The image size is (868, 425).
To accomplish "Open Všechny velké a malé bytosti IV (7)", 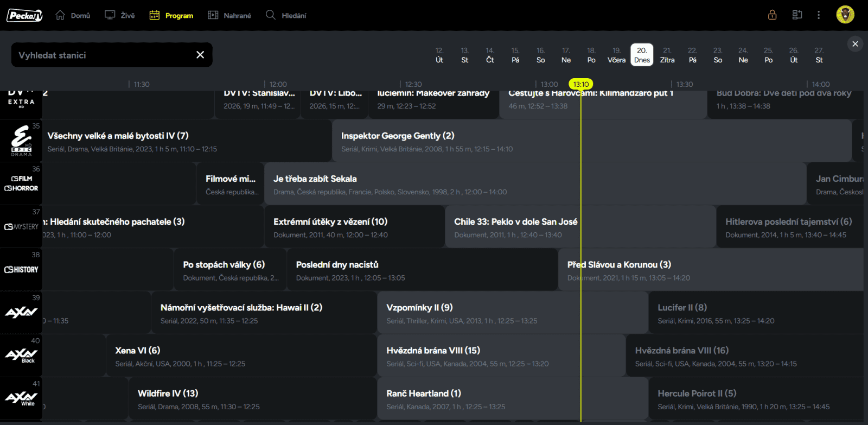I will click(187, 141).
